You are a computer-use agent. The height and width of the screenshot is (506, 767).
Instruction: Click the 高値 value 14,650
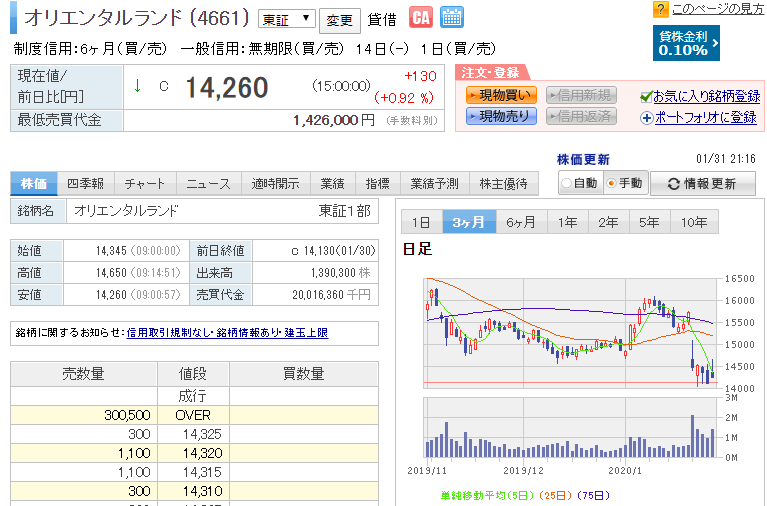(x=111, y=273)
